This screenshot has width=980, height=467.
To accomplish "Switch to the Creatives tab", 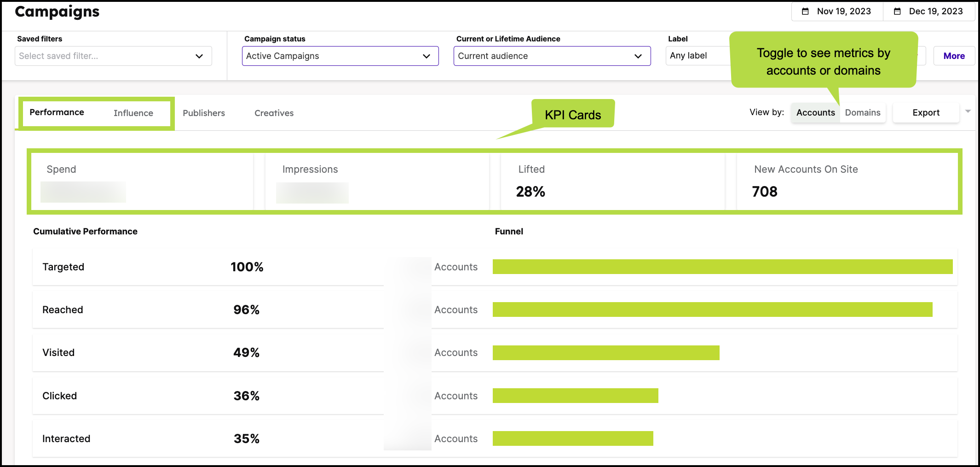I will pos(274,113).
